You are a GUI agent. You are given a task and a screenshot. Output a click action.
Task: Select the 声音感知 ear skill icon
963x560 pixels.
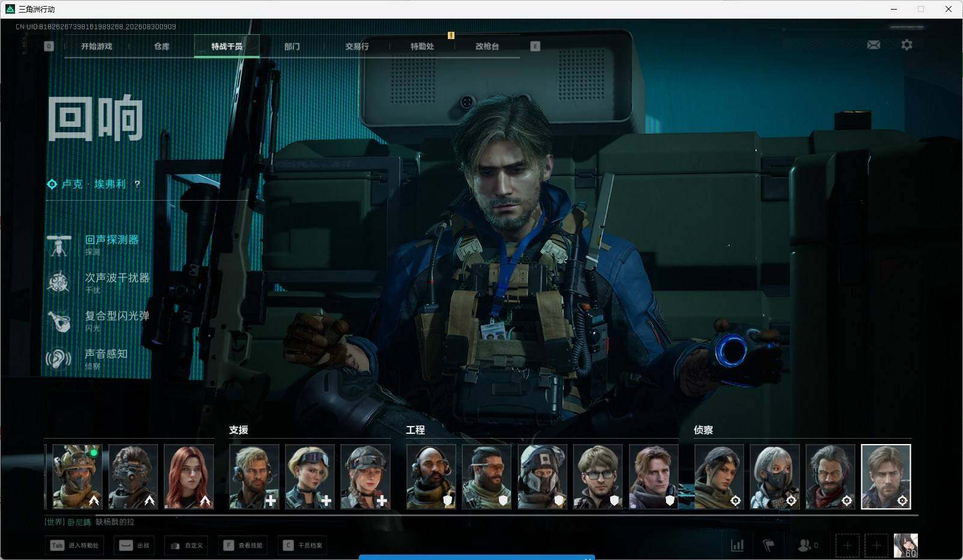tap(59, 359)
